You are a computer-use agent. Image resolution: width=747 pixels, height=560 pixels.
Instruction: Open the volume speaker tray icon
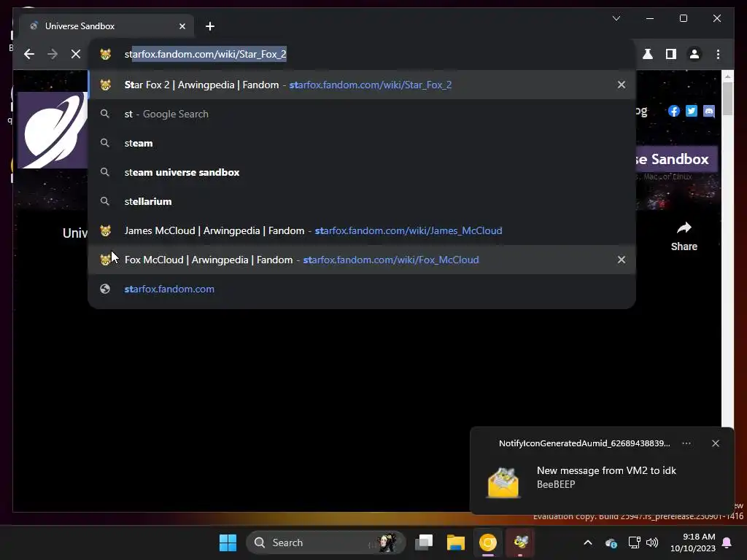coord(652,542)
